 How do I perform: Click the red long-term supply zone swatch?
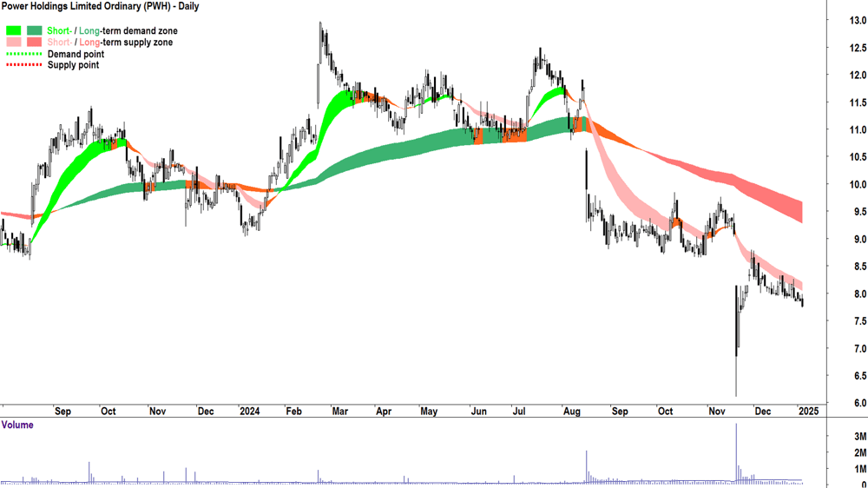point(35,42)
